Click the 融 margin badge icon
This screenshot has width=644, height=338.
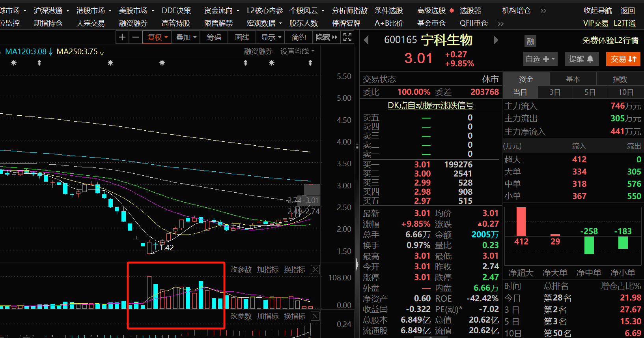[530, 41]
